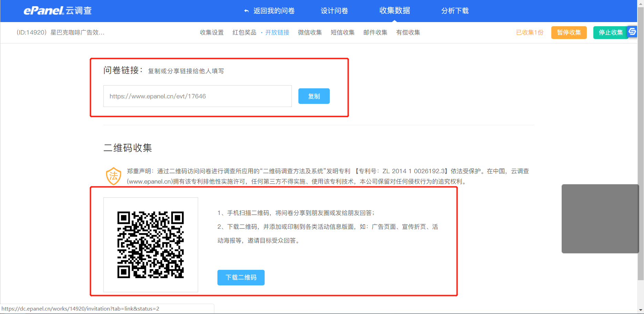Switch to the 设计问卷 tab
The height and width of the screenshot is (314, 644).
point(334,11)
